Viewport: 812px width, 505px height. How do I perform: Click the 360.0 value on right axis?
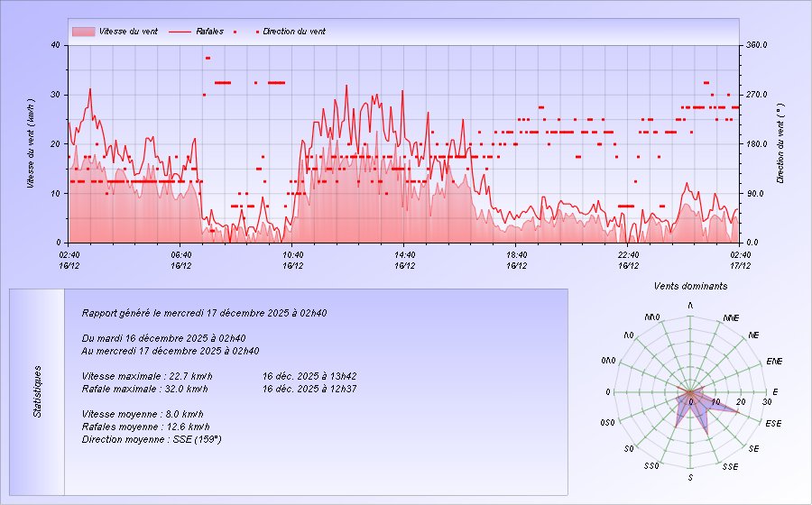[756, 45]
